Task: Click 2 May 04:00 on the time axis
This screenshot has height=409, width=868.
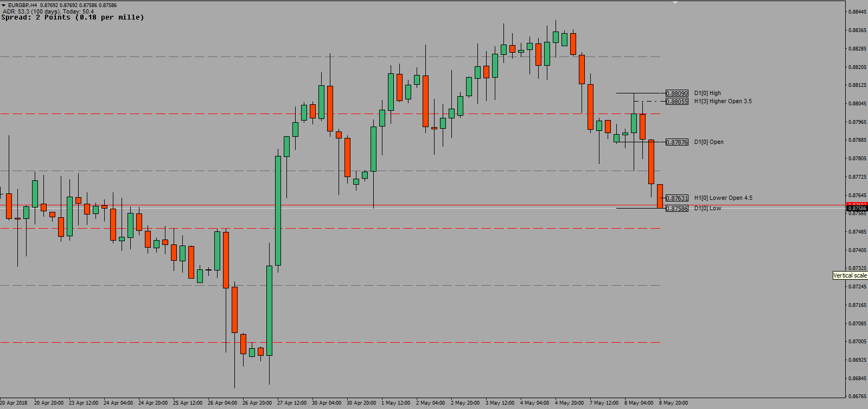Action: [430, 403]
